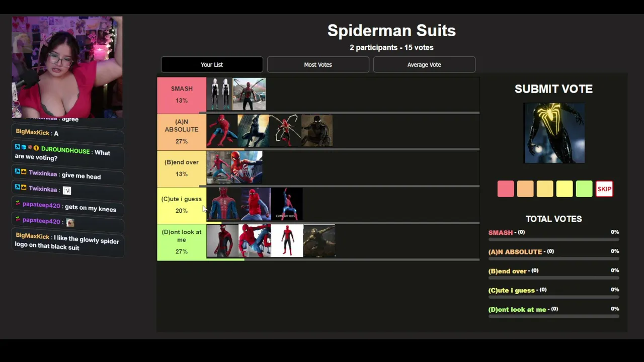Click (A)N ABSOLUTE in total votes list
Image resolution: width=644 pixels, height=362 pixels.
[x=515, y=251]
